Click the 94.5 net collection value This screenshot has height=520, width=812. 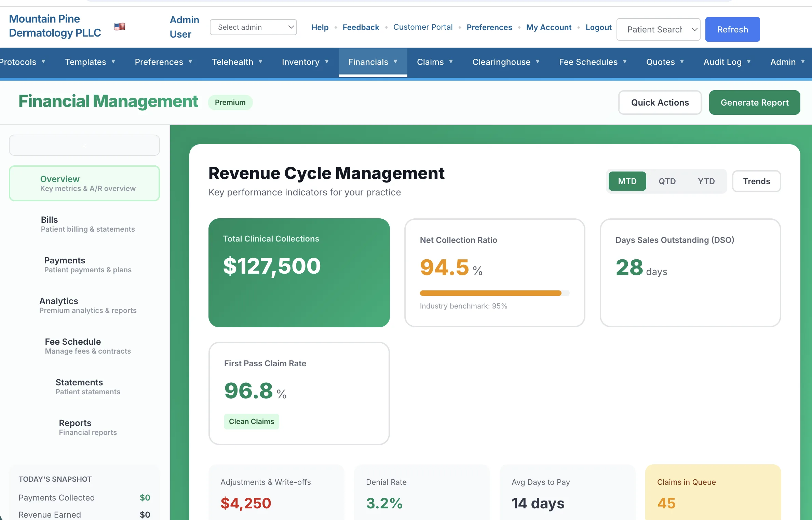click(x=444, y=267)
